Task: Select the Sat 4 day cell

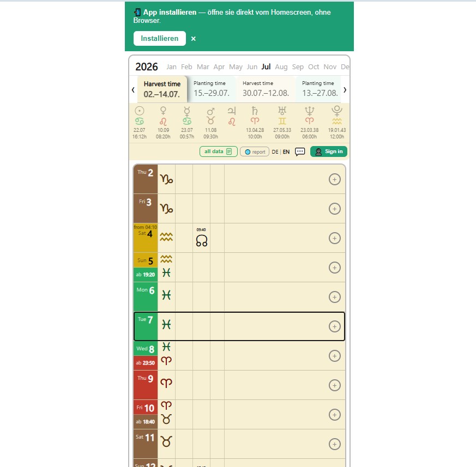Action: point(146,238)
